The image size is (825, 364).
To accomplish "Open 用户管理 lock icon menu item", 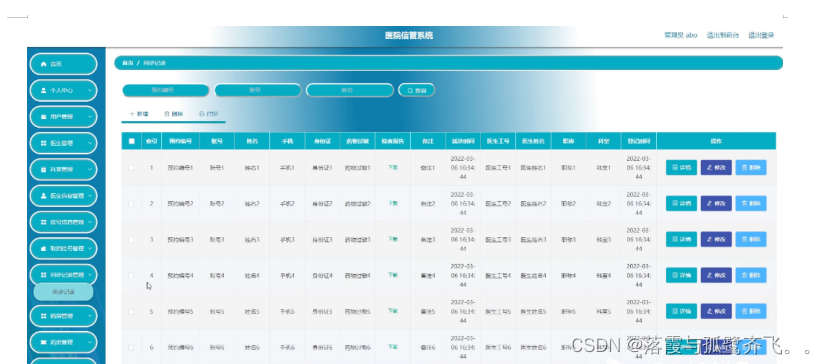I will (64, 117).
